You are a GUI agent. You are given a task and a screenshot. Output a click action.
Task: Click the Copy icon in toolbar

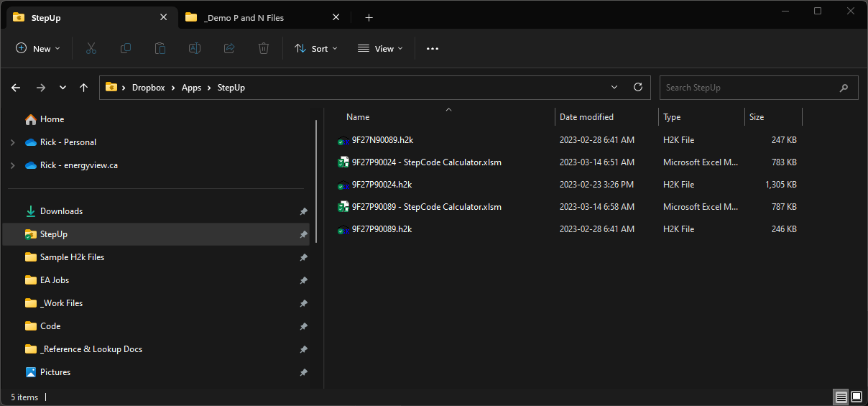click(x=126, y=48)
